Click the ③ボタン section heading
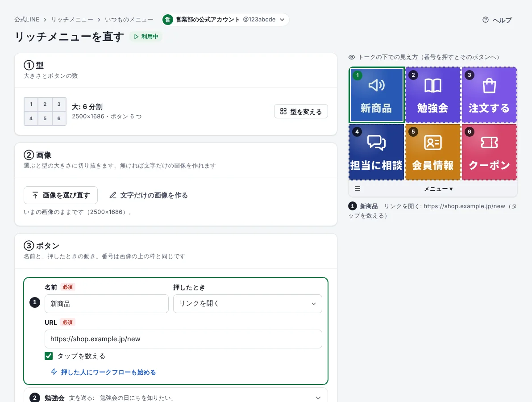The height and width of the screenshot is (402, 532). pyautogui.click(x=42, y=246)
